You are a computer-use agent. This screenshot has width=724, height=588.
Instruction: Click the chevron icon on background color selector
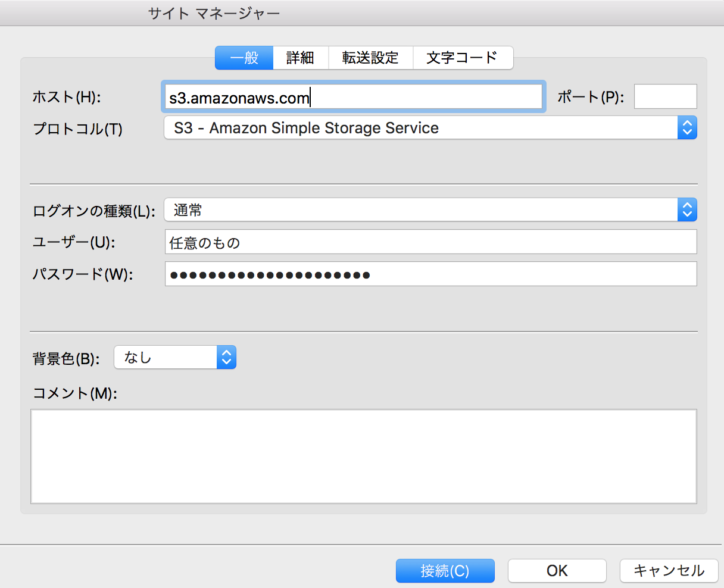[x=226, y=357]
